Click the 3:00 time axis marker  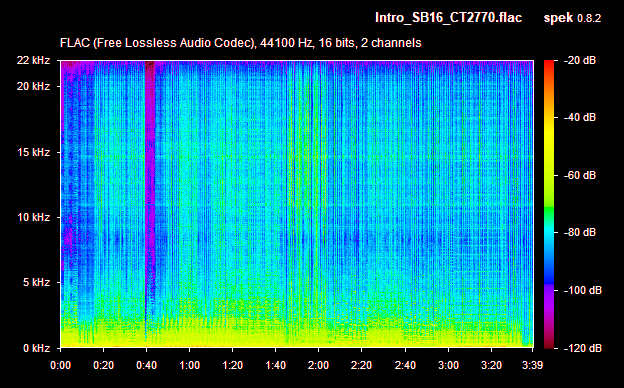coord(448,365)
